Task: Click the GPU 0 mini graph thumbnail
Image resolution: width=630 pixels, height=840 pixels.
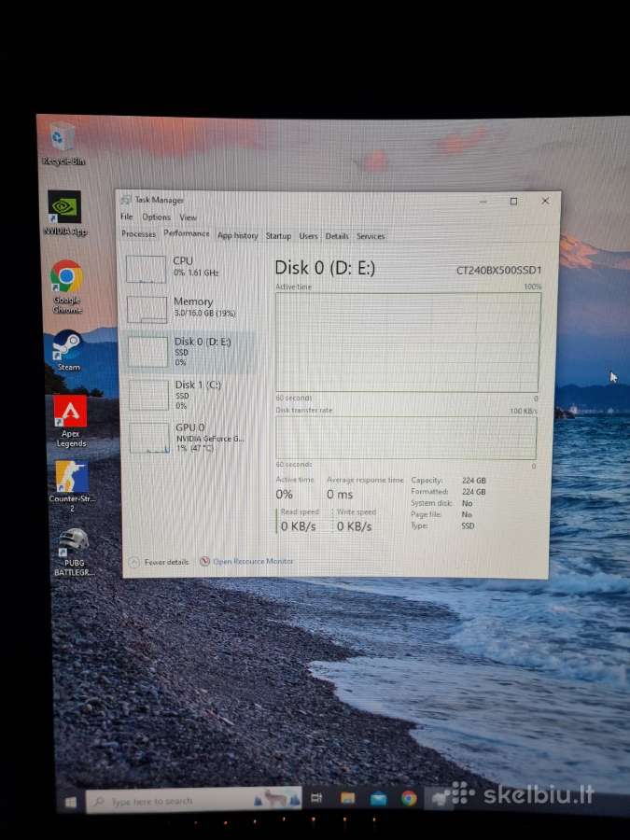Action: click(x=149, y=439)
